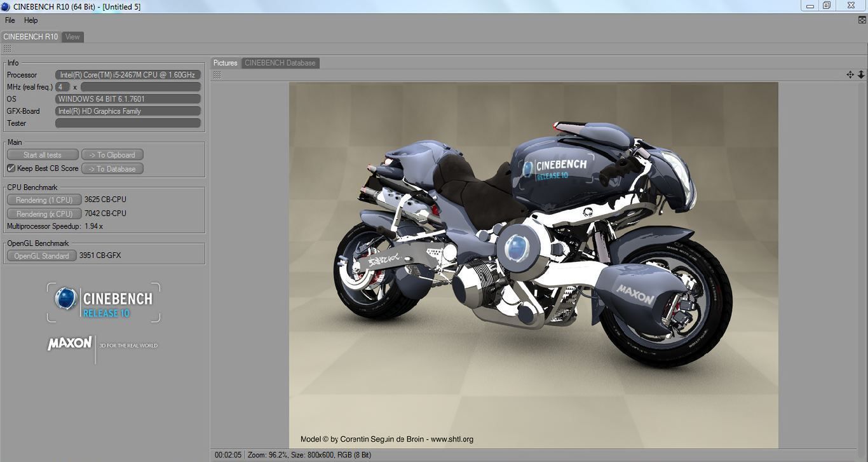
Task: Run OpenGL Standard benchmark
Action: [42, 256]
